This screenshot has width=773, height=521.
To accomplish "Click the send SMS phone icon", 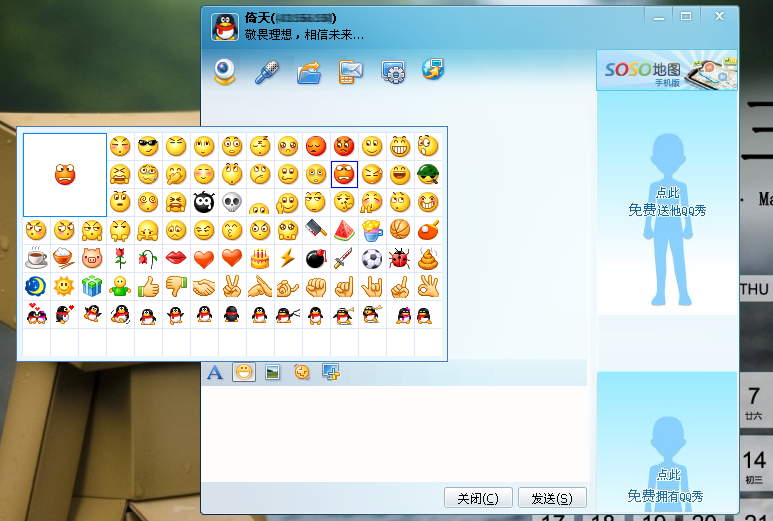I will tap(351, 72).
